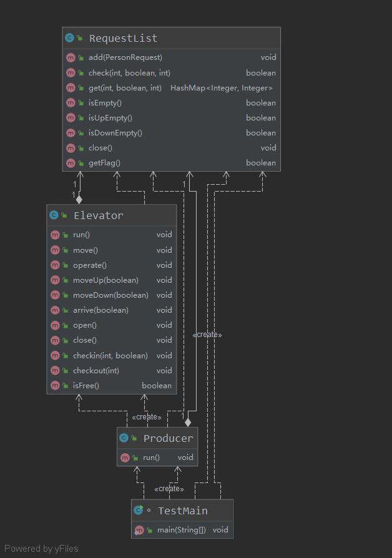Click «create» label on RequestList edge
The width and height of the screenshot is (392, 558).
(x=207, y=335)
